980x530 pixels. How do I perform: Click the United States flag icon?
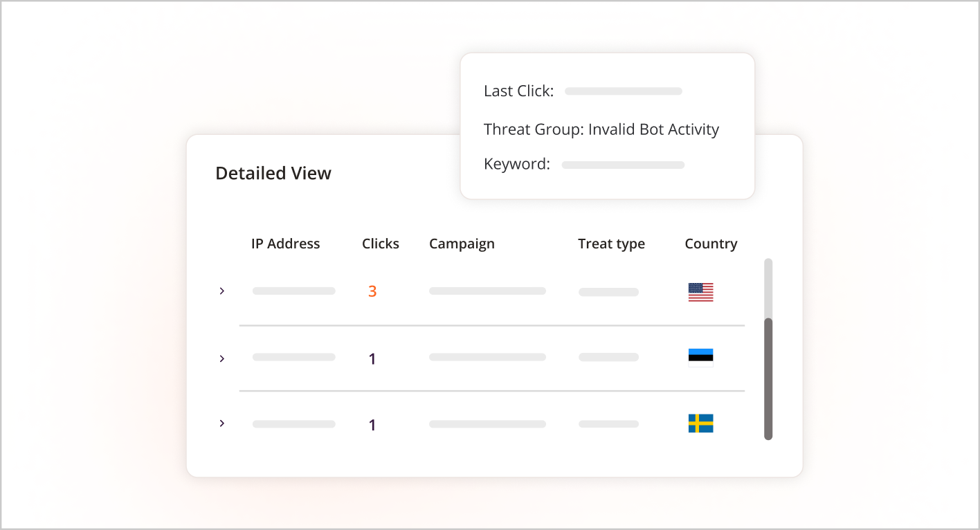click(x=700, y=292)
